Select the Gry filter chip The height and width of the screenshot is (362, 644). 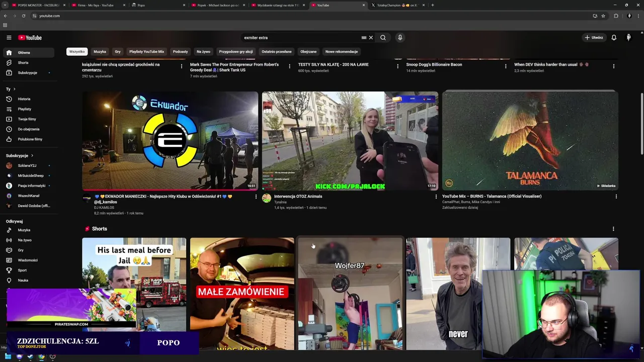118,51
